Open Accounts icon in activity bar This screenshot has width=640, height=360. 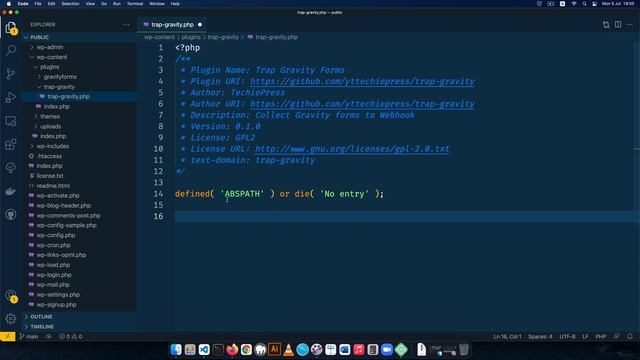tap(11, 296)
